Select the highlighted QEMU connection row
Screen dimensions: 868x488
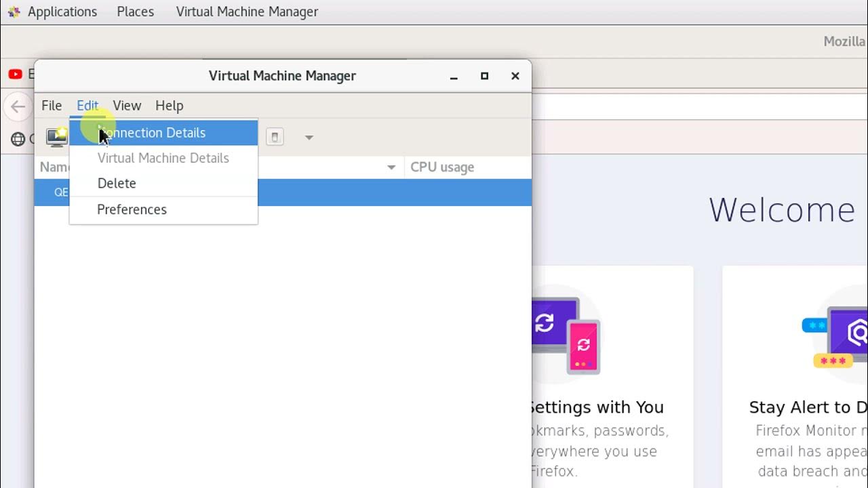coord(393,192)
